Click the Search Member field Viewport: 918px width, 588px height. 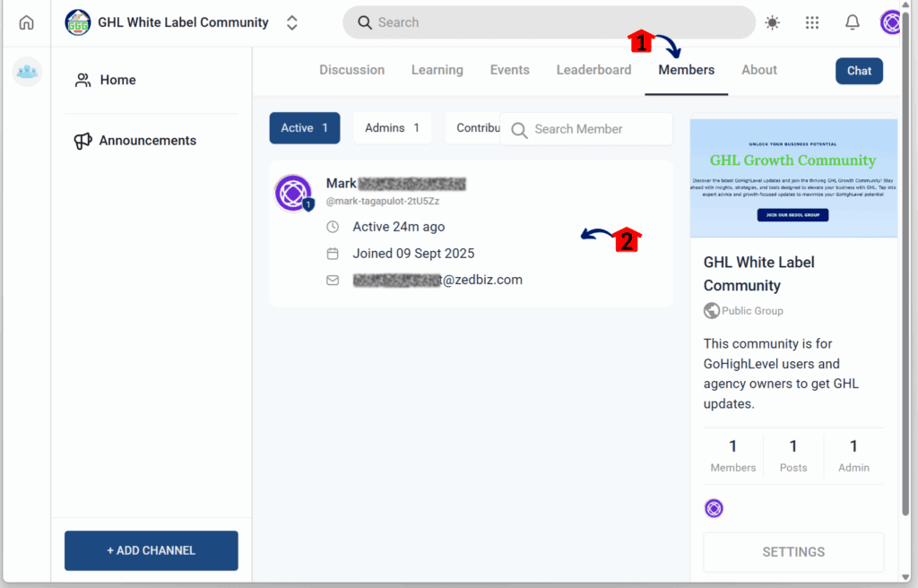click(x=586, y=129)
